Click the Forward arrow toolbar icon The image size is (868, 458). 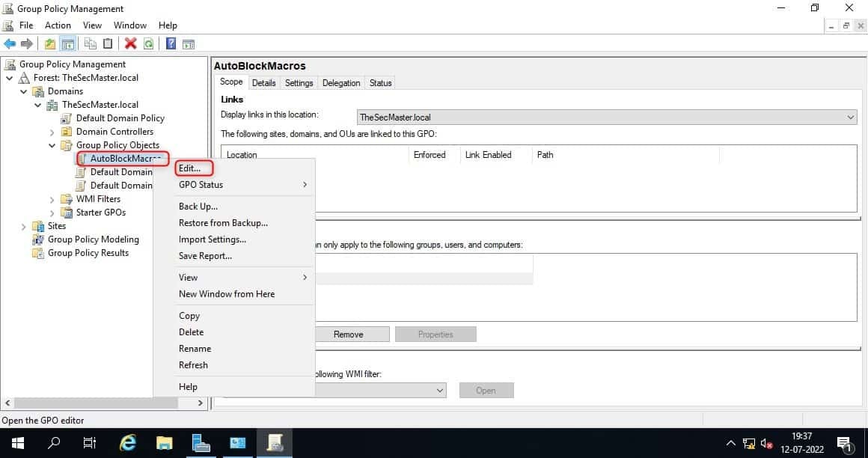click(x=27, y=43)
